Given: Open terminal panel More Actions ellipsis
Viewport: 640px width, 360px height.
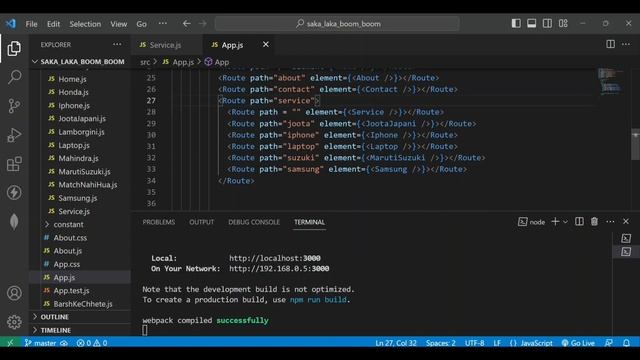Looking at the screenshot, I should click(610, 221).
